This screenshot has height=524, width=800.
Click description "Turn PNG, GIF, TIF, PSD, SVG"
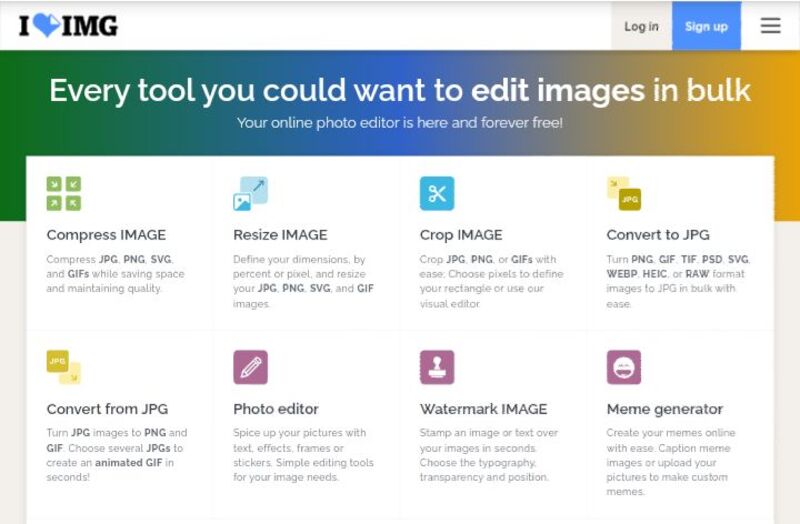tap(678, 281)
